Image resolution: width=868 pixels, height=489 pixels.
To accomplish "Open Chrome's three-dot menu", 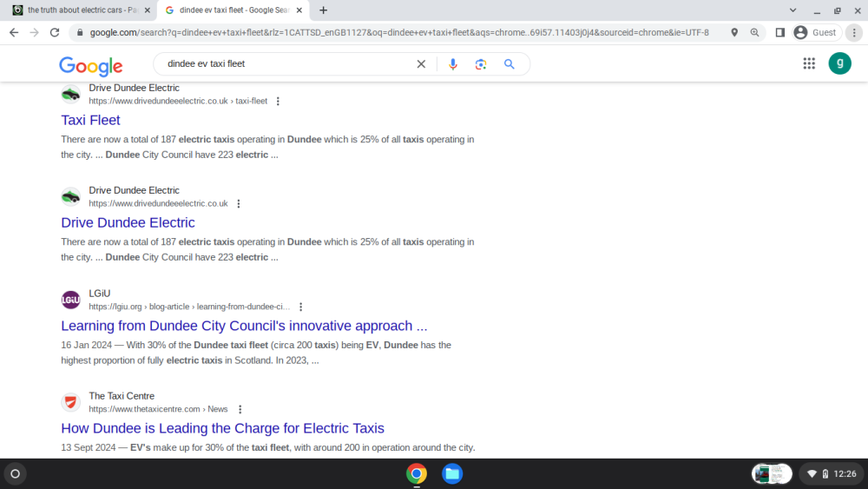I will (854, 33).
